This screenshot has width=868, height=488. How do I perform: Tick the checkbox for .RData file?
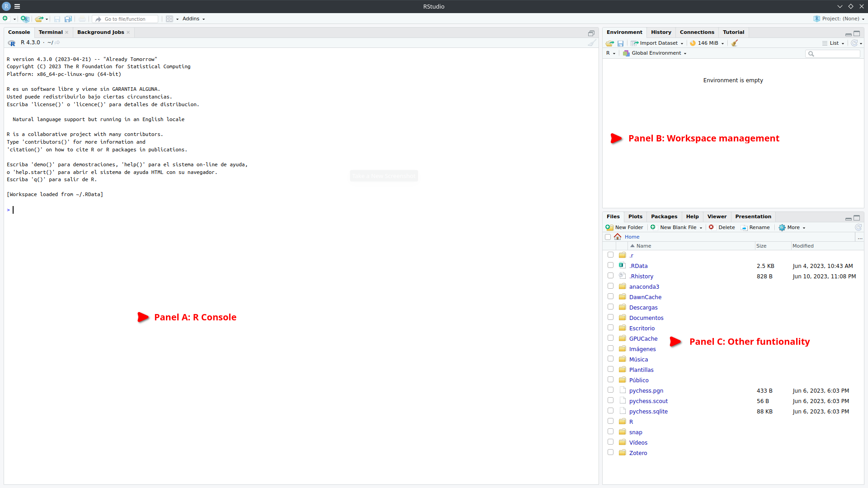[x=610, y=265]
